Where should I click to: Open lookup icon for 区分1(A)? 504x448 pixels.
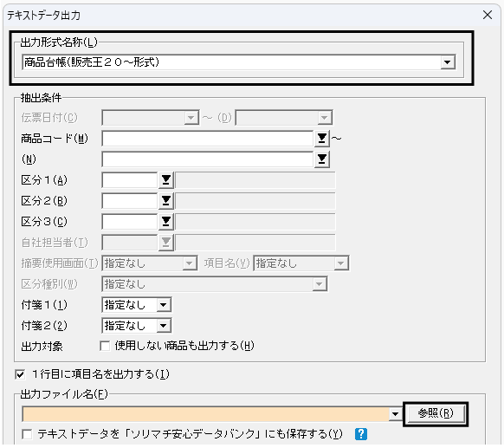[x=166, y=180]
